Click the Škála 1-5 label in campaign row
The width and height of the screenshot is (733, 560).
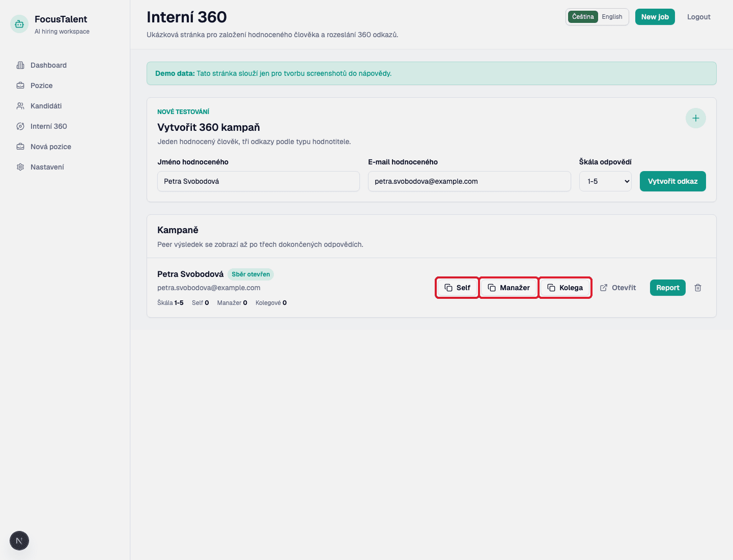171,303
